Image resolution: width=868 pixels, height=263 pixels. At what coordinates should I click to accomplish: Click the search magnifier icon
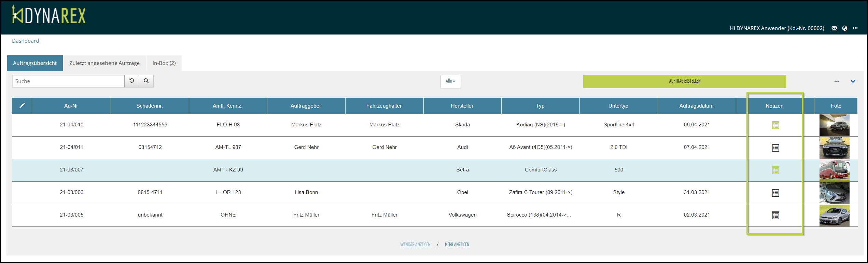146,81
